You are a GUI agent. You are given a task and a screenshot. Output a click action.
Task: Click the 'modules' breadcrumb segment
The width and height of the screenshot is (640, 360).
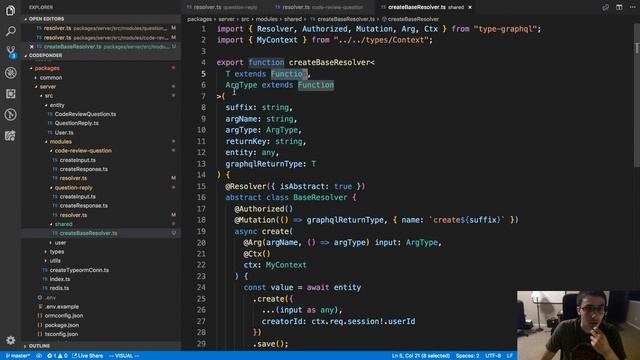[267, 19]
